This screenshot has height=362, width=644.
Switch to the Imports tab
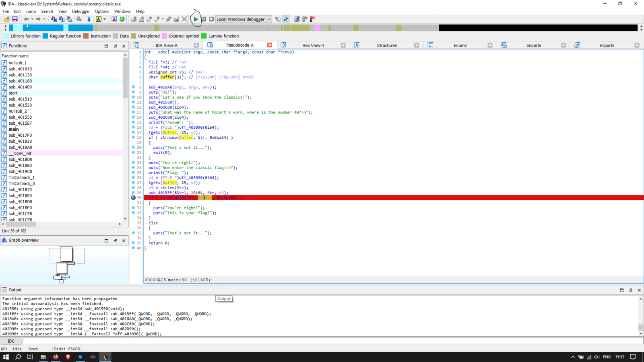tap(533, 45)
